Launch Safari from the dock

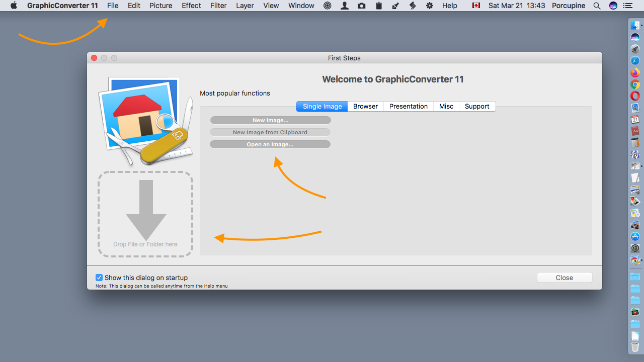(635, 61)
